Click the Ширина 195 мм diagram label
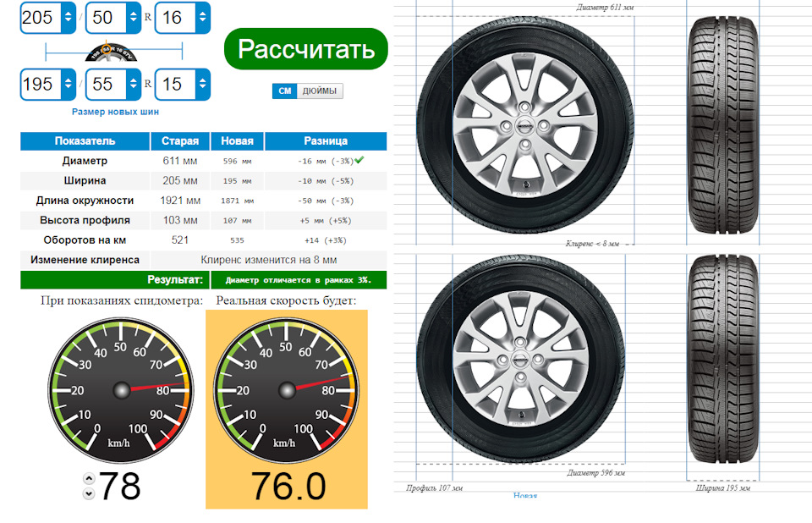The height and width of the screenshot is (523, 812). [723, 487]
